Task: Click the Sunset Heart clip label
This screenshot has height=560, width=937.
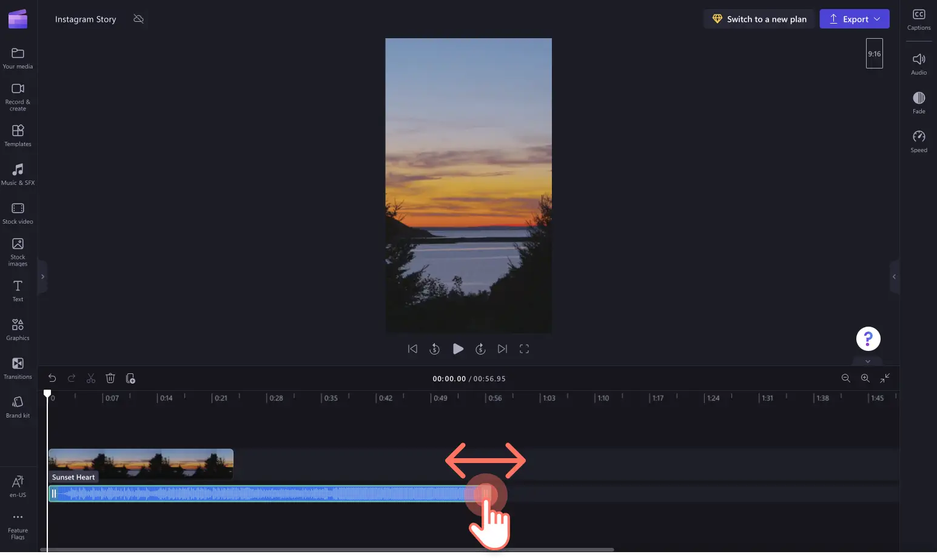Action: point(73,477)
